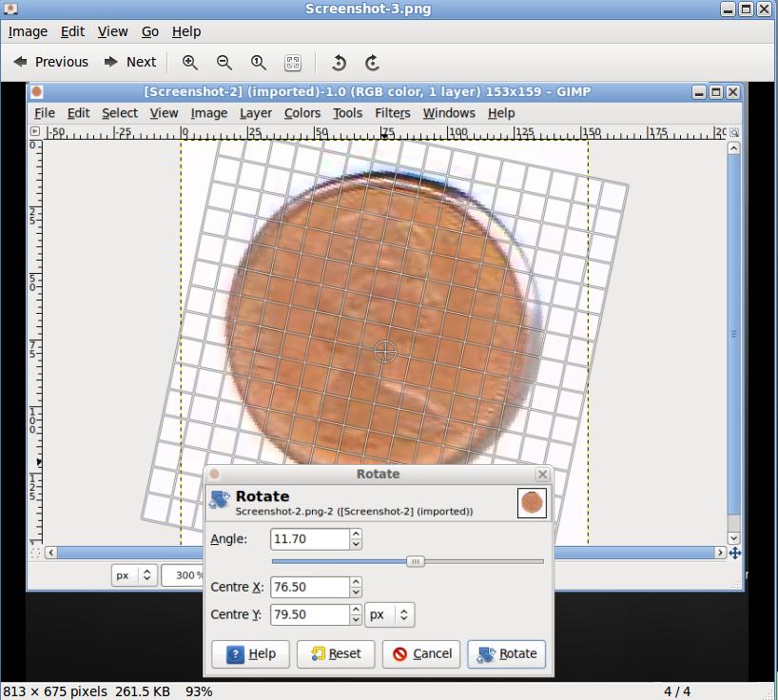This screenshot has width=778, height=700.
Task: Click coin thumbnail preview in Rotate dialog
Action: pyautogui.click(x=532, y=503)
